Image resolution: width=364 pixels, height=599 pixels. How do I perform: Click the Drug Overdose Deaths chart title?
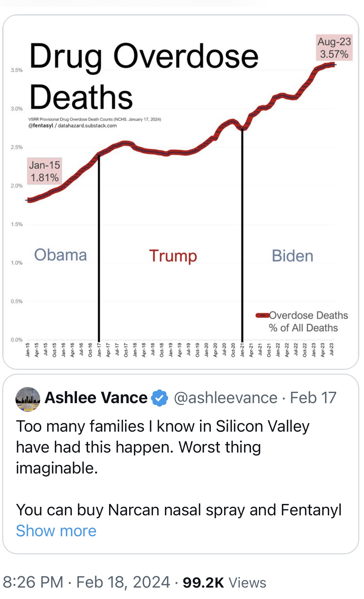tap(144, 76)
